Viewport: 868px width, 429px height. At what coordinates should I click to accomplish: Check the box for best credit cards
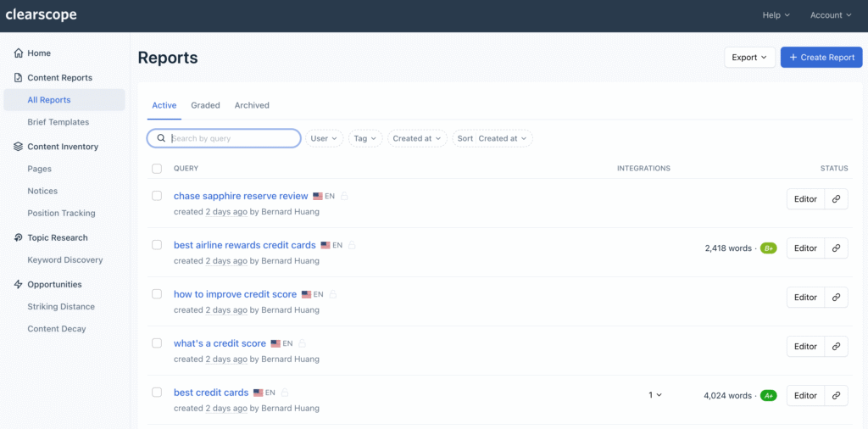pos(157,392)
